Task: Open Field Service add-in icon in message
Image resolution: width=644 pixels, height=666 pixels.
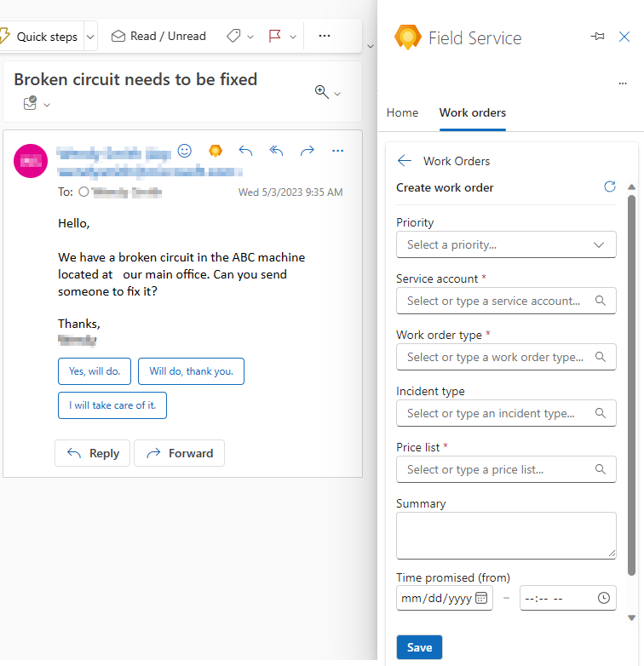Action: [x=216, y=151]
